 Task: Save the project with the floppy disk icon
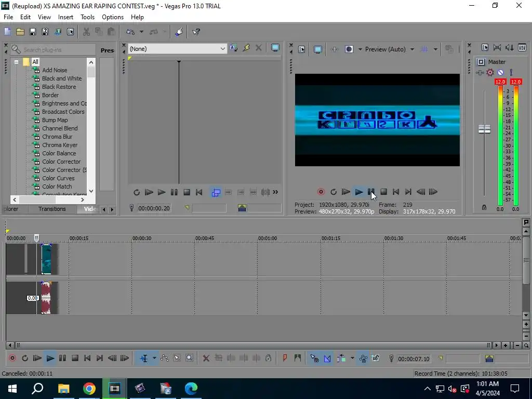tap(33, 32)
